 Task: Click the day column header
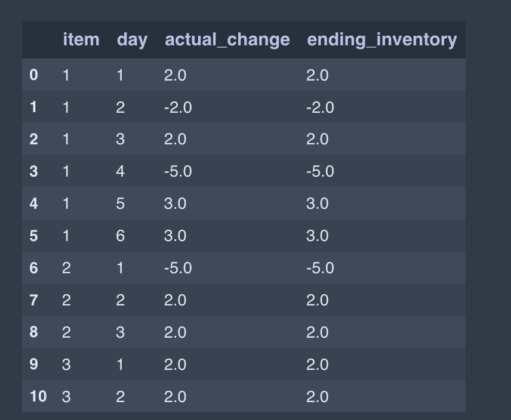coord(132,41)
